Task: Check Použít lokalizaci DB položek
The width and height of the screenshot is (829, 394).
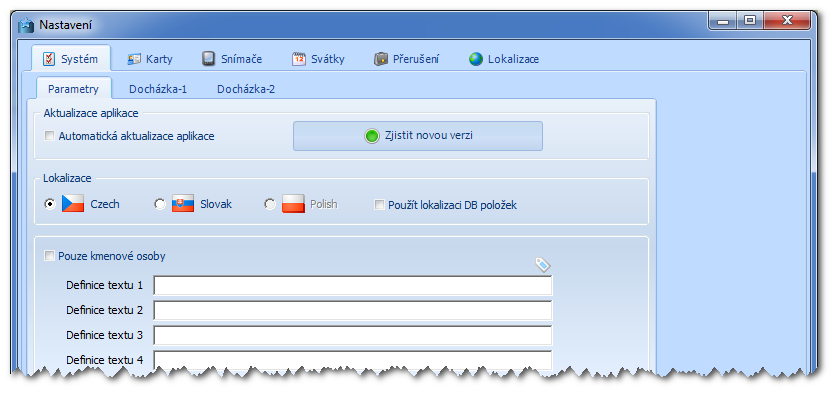Action: click(x=379, y=205)
